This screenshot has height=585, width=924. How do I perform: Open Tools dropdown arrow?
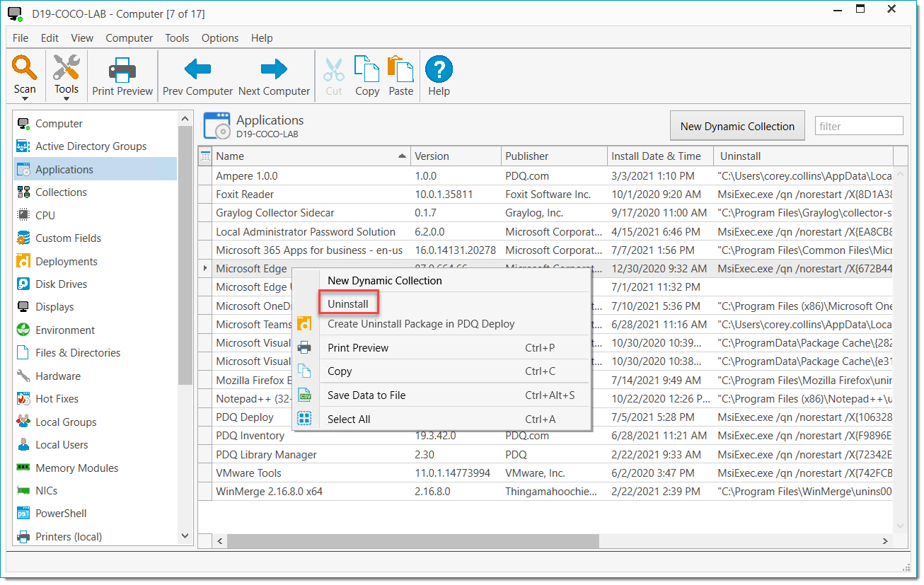67,99
